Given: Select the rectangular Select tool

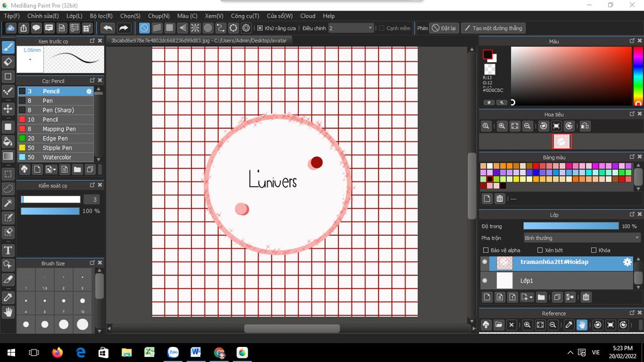Looking at the screenshot, I should [8, 174].
